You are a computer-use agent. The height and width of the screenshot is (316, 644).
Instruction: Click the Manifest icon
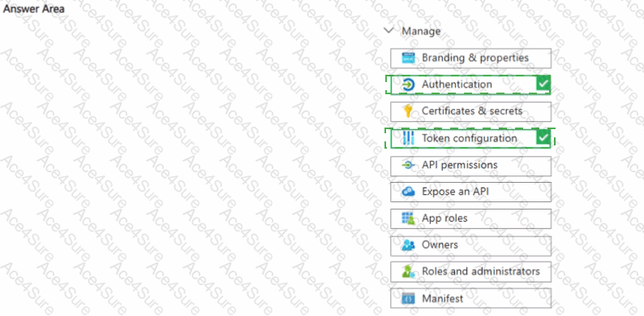coord(408,298)
